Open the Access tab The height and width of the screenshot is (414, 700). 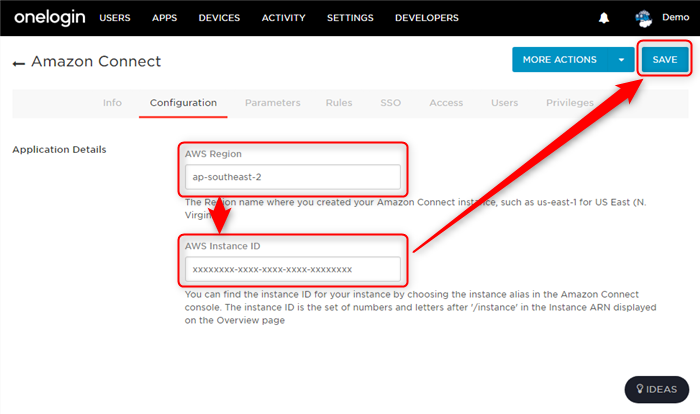(446, 103)
